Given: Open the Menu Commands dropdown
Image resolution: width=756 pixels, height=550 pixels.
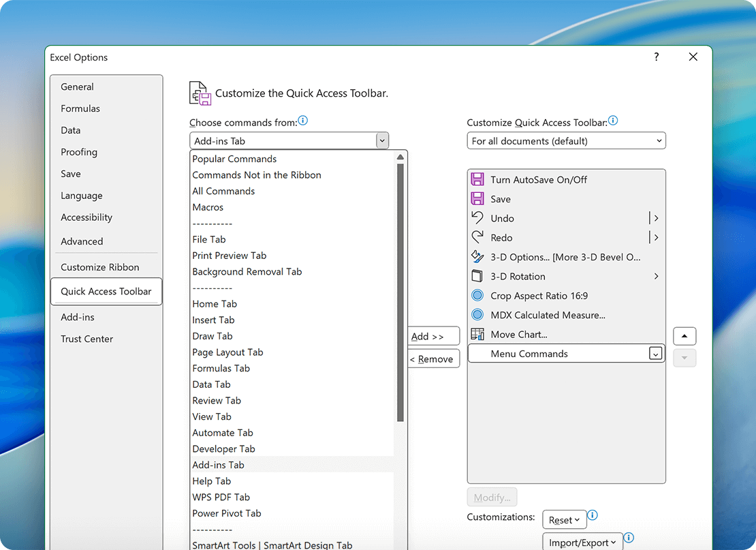Looking at the screenshot, I should [x=655, y=353].
